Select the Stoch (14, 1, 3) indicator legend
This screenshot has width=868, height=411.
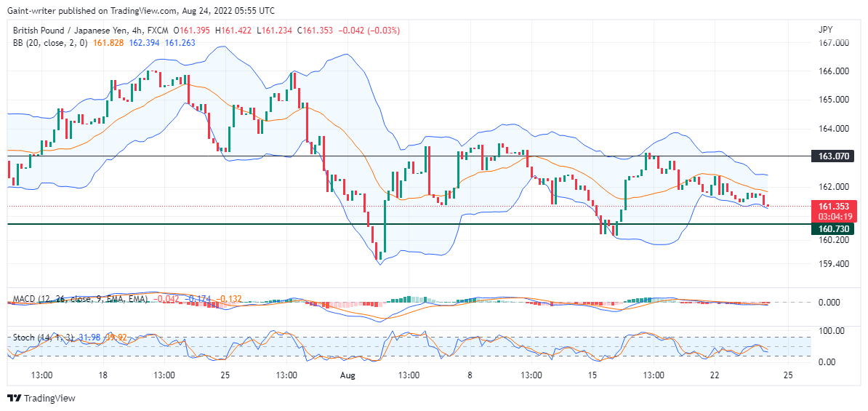point(43,337)
